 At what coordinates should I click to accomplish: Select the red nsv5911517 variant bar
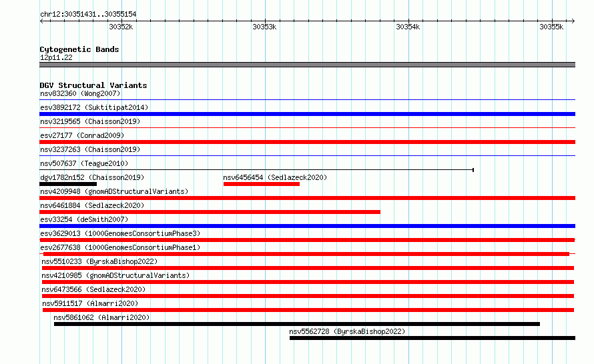pyautogui.click(x=308, y=310)
